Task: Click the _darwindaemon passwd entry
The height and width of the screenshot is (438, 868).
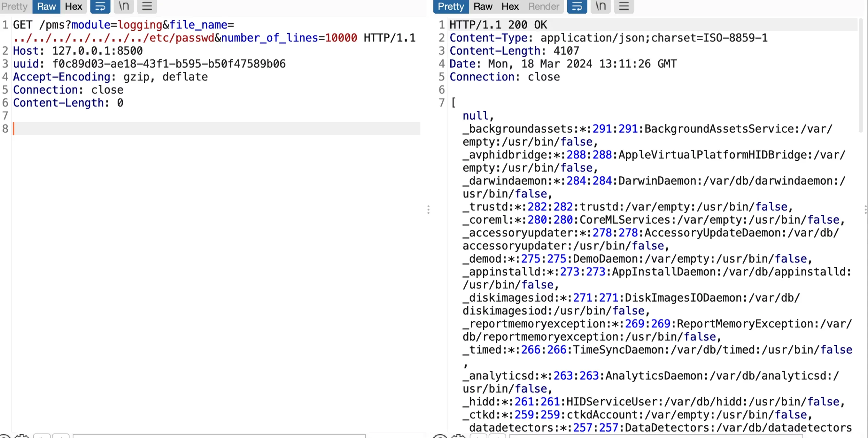Action: tap(654, 187)
